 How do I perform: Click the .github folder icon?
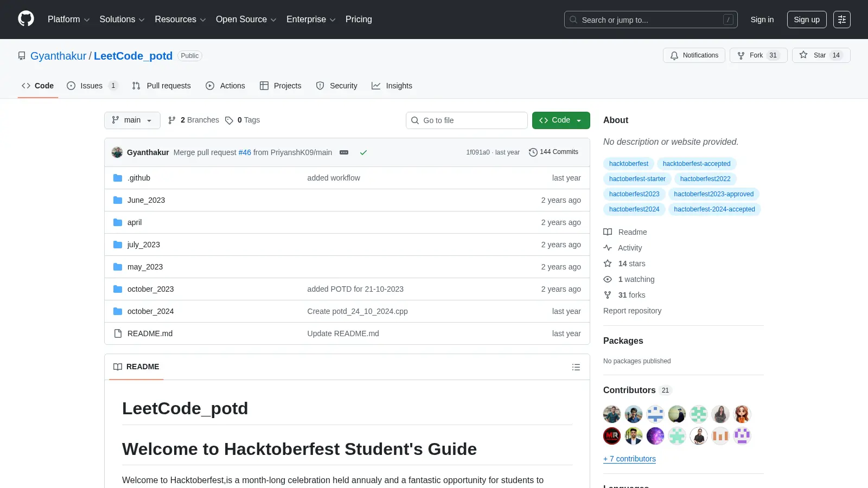point(118,178)
